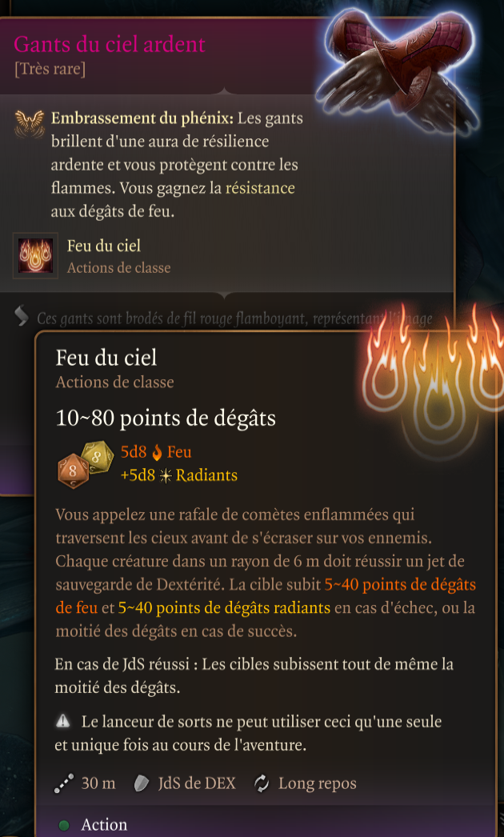Select the orange d8 fire die
This screenshot has width=504, height=837.
coord(73,471)
